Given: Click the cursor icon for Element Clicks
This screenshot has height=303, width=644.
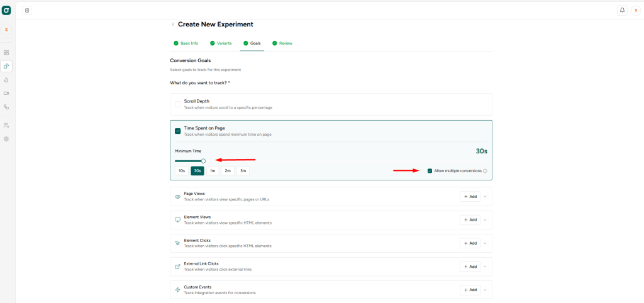Looking at the screenshot, I should (x=178, y=243).
